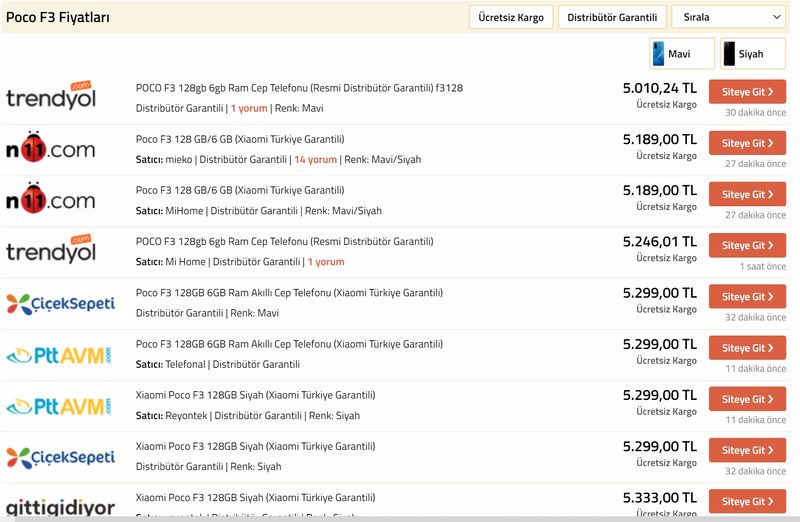Click the PttAVM logo for seller Reyontek

click(x=58, y=406)
